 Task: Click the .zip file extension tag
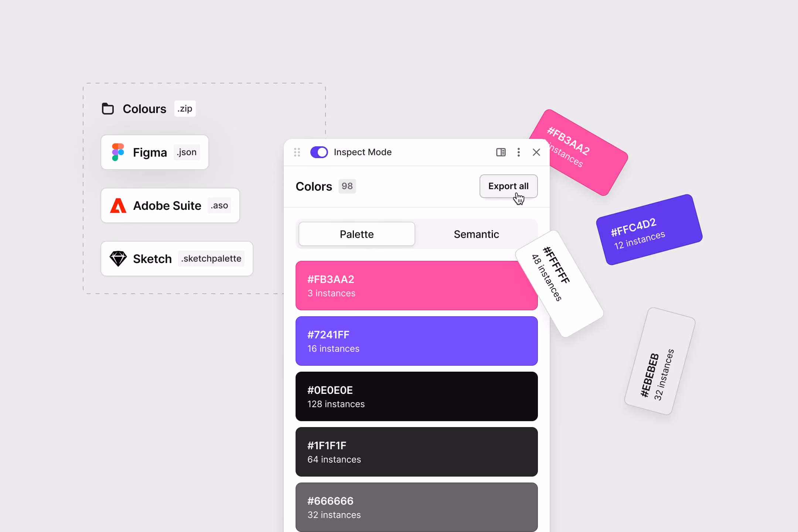pyautogui.click(x=185, y=109)
